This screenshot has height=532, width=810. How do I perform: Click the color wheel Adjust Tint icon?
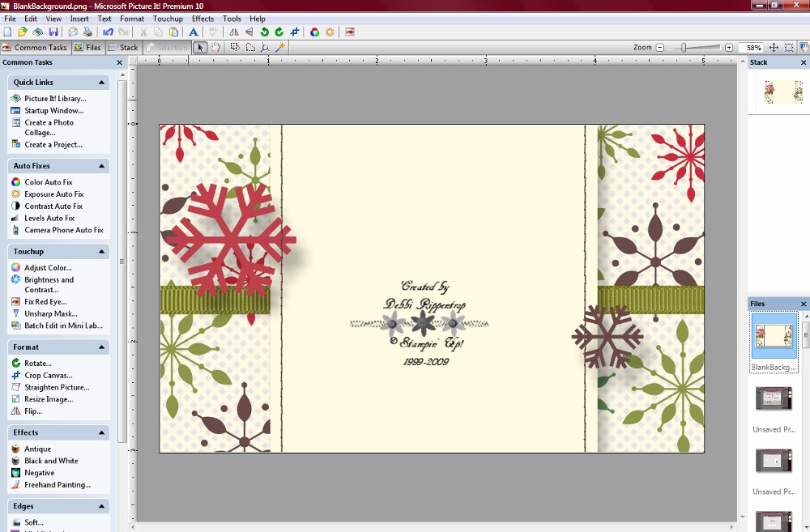tap(314, 32)
